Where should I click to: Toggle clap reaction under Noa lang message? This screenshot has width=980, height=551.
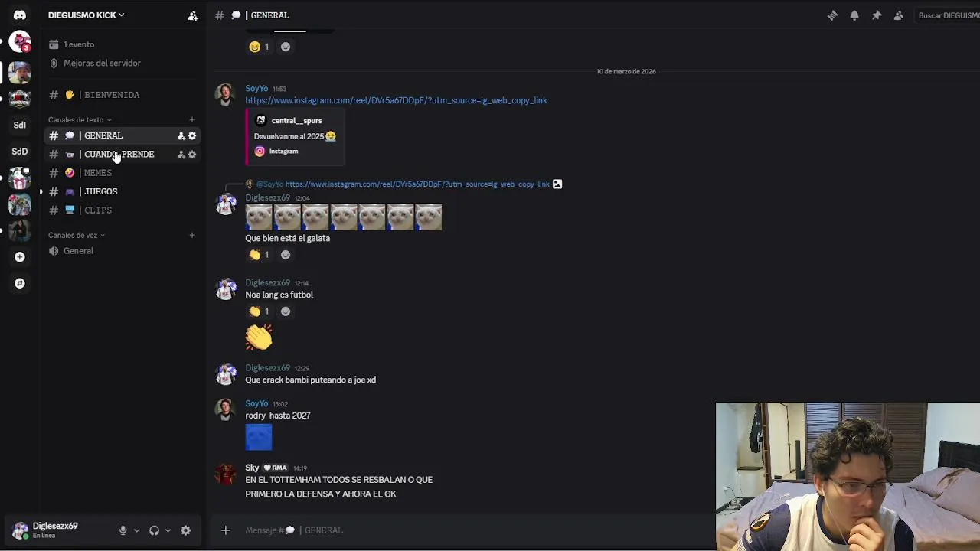260,311
